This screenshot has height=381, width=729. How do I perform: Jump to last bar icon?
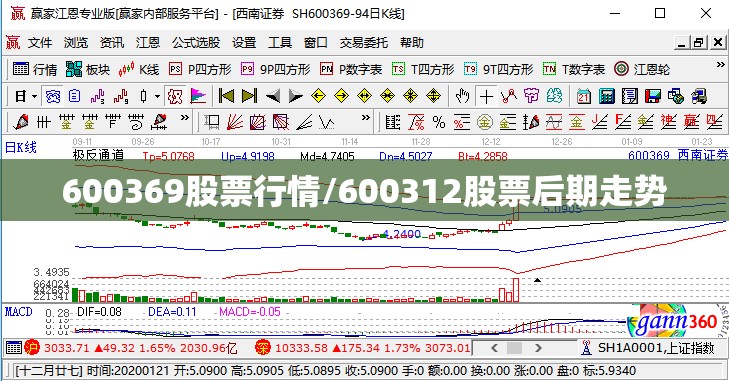click(x=250, y=96)
